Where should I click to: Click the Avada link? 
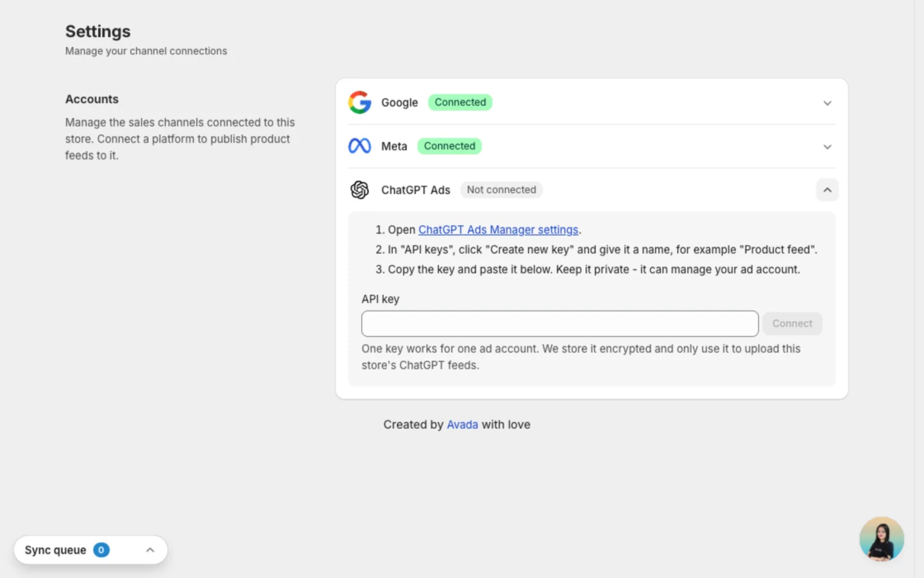point(462,425)
